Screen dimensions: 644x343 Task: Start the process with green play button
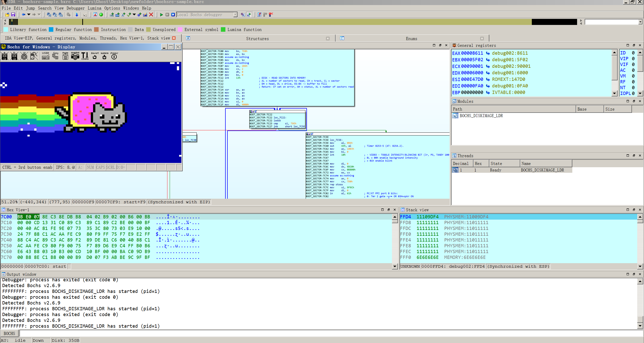click(x=162, y=15)
